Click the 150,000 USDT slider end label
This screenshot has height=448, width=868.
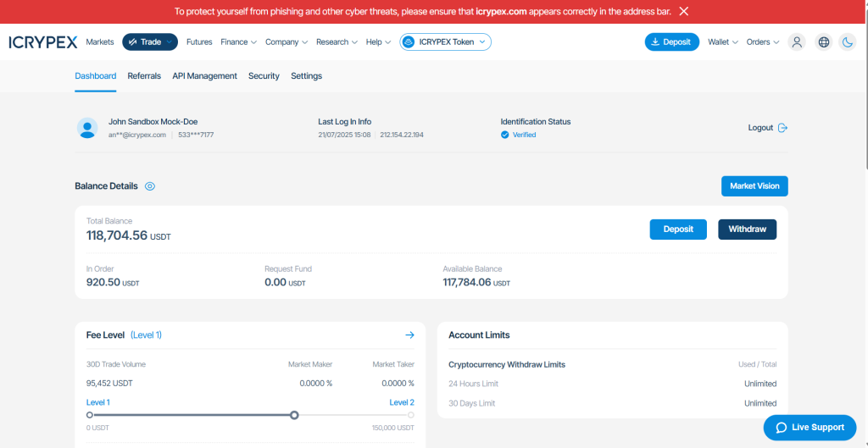393,428
